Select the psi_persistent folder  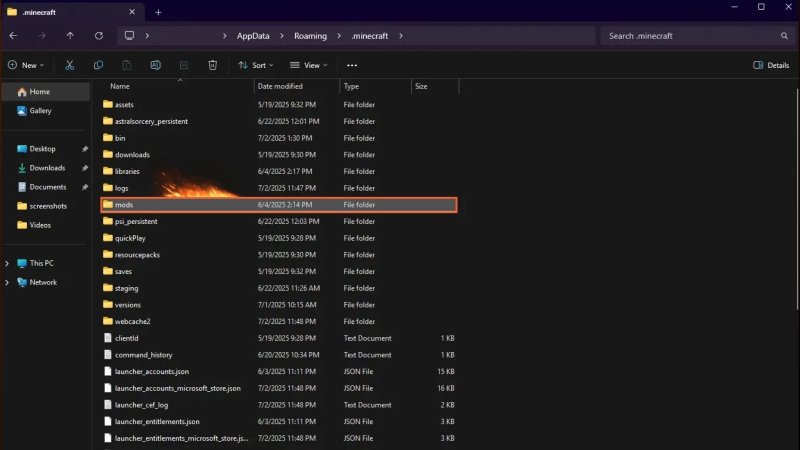pyautogui.click(x=279, y=221)
